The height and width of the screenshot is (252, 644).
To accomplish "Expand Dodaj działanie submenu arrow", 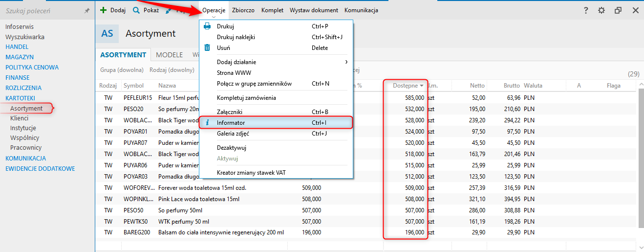I will [x=346, y=62].
